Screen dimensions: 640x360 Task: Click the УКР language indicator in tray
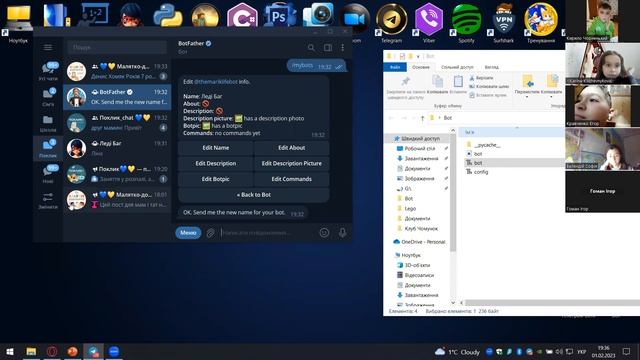(582, 351)
